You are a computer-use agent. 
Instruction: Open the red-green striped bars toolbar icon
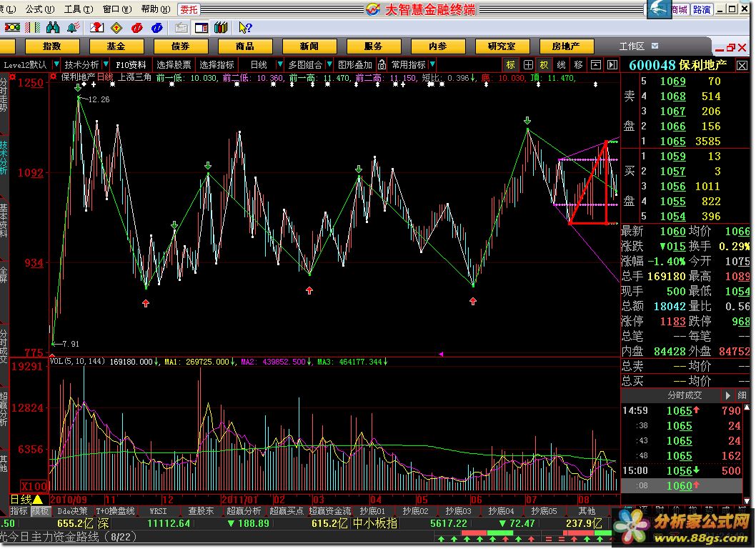coord(32,27)
